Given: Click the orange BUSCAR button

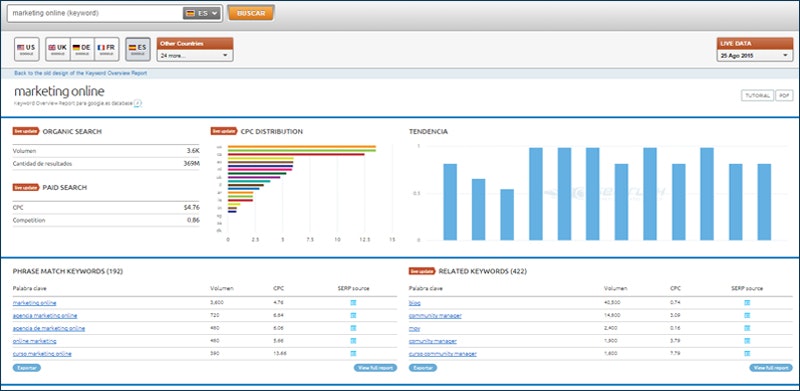Looking at the screenshot, I should 251,13.
